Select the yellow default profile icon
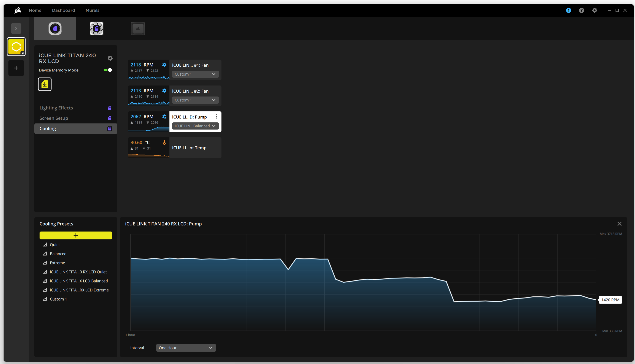The width and height of the screenshot is (635, 364). point(16,46)
